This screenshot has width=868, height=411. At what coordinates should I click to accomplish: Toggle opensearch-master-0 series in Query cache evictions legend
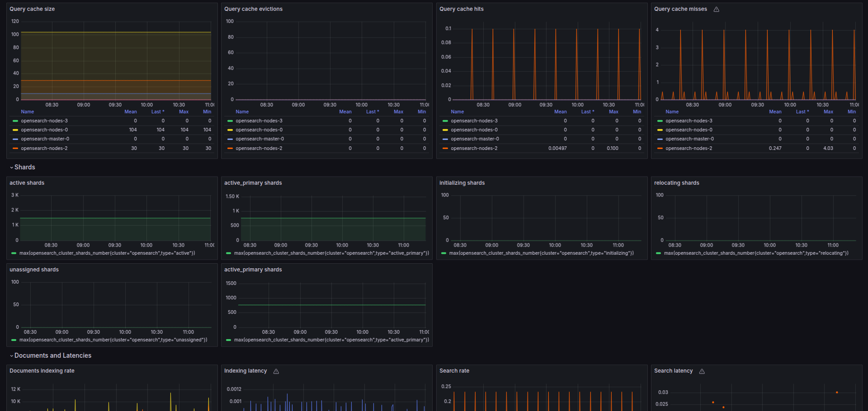259,139
